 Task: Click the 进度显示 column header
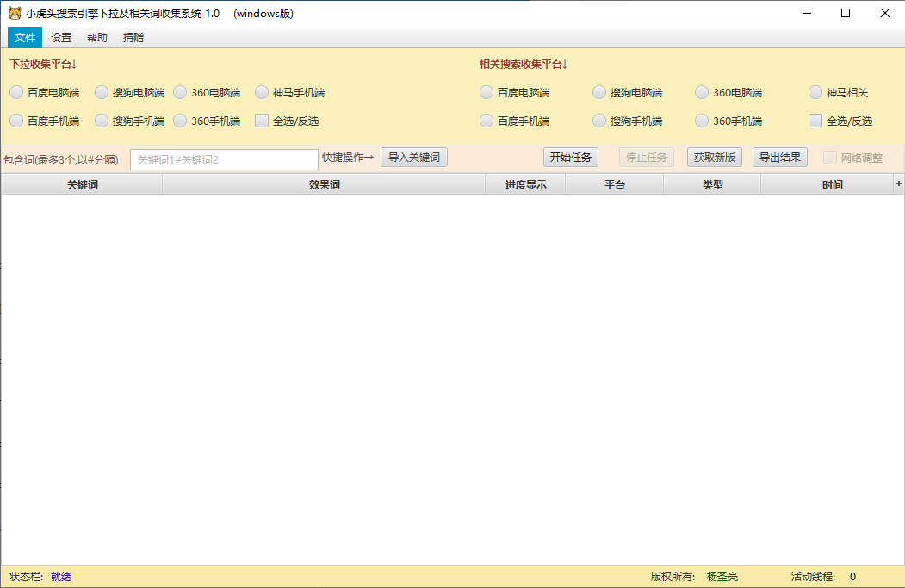tap(525, 184)
